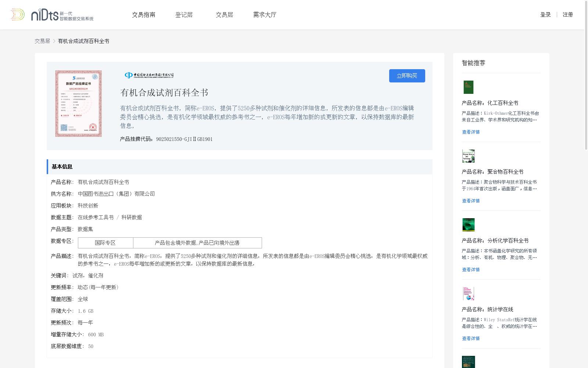This screenshot has width=588, height=368.
Task: View details for 分析化学百科全书
Action: pos(471,270)
